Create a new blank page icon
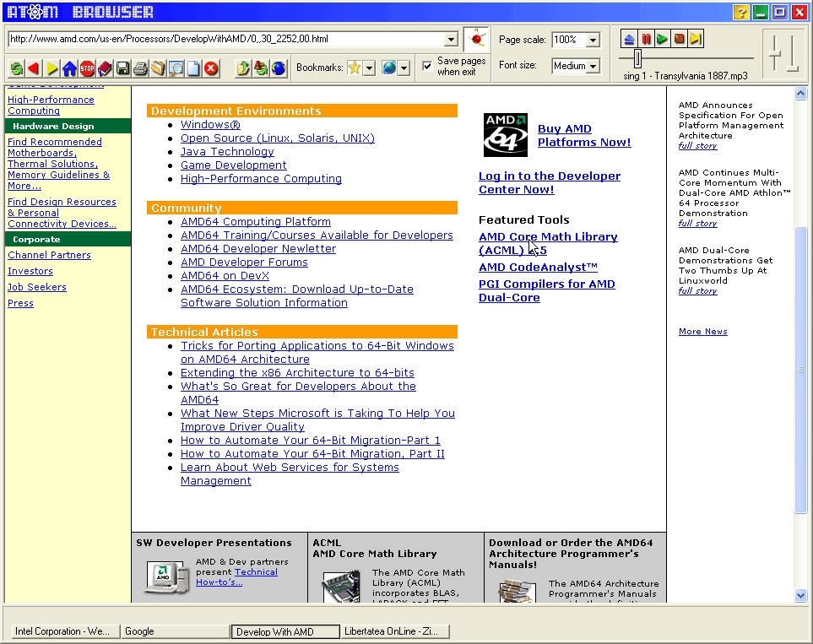Viewport: 813px width, 644px height. [x=193, y=68]
